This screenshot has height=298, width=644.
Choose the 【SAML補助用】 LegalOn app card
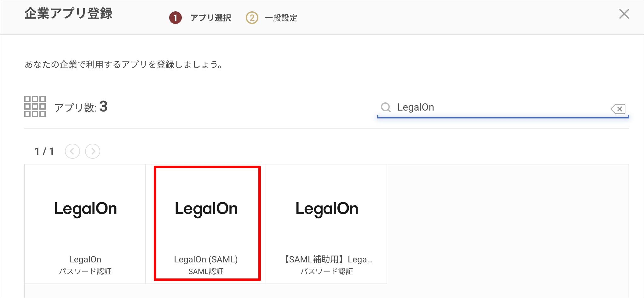click(327, 224)
